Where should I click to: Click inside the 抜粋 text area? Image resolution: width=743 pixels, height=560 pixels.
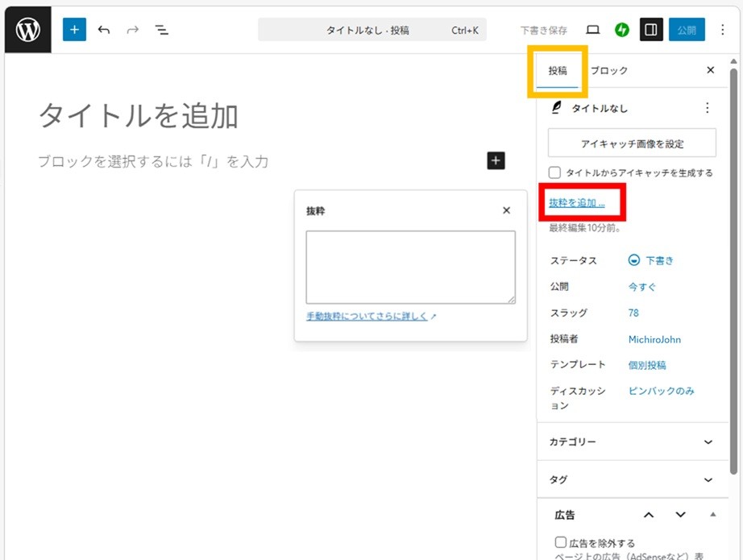[x=410, y=267]
